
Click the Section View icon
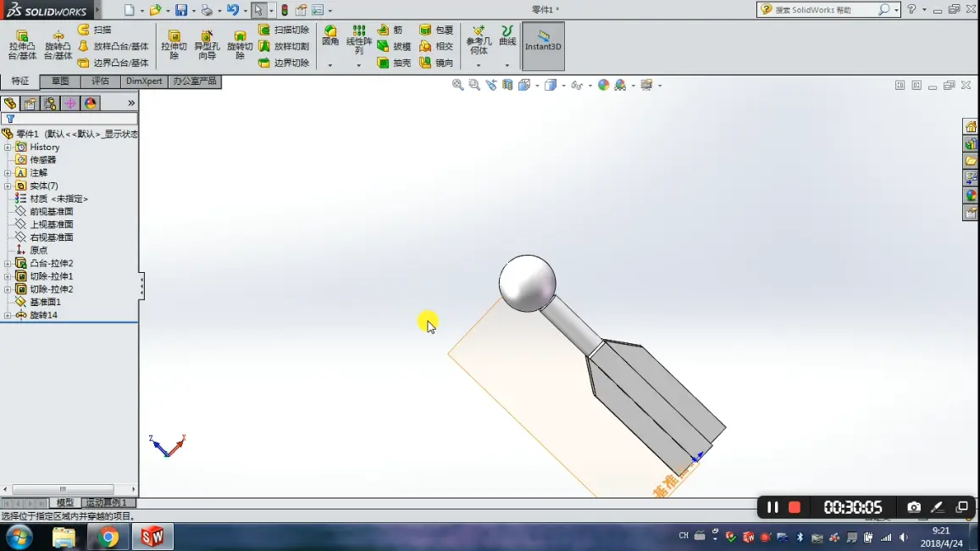click(507, 85)
